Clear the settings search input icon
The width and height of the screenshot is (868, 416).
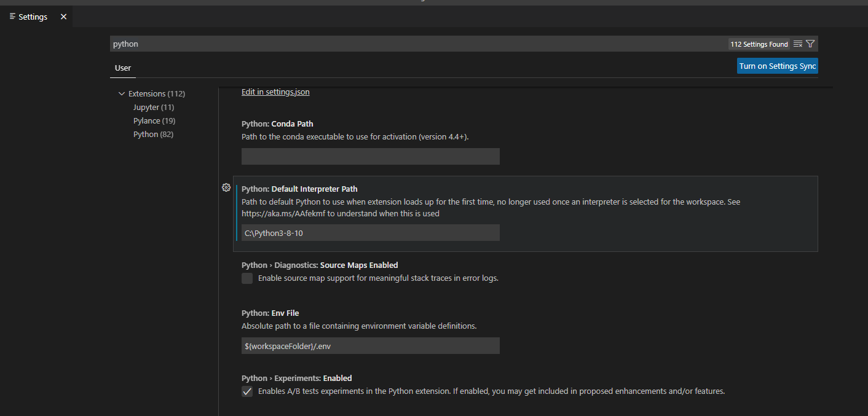pyautogui.click(x=798, y=44)
